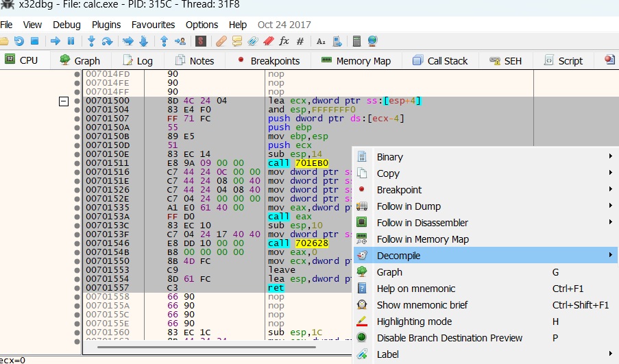Collapse the function block at 00701500
The height and width of the screenshot is (364, 619).
tap(64, 101)
